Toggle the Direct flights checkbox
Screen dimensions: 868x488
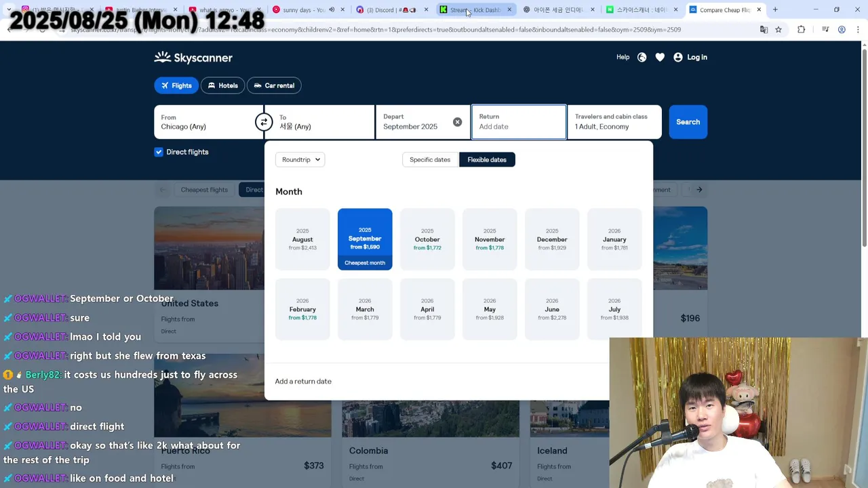159,152
